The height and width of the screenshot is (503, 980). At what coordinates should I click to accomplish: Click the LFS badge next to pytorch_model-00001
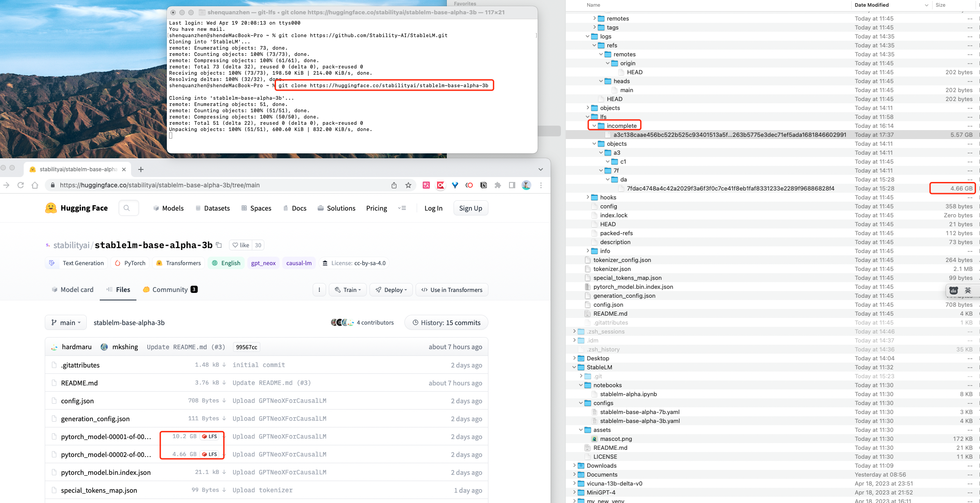click(211, 436)
